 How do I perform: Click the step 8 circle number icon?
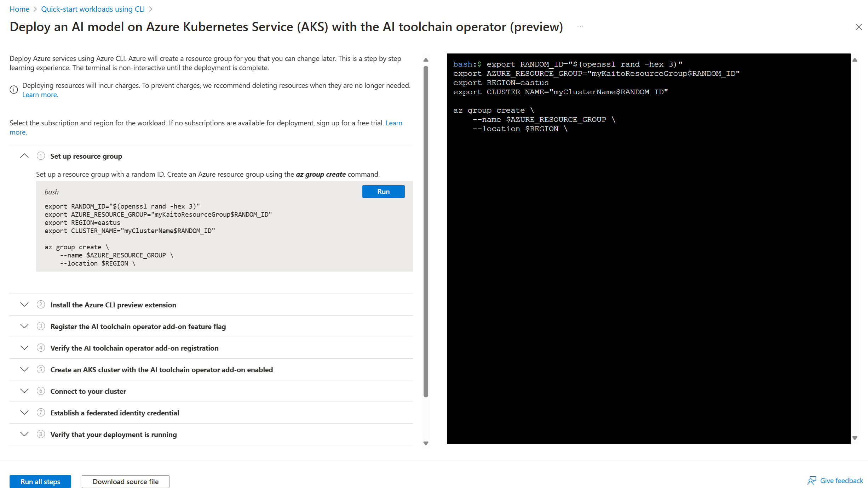[41, 434]
